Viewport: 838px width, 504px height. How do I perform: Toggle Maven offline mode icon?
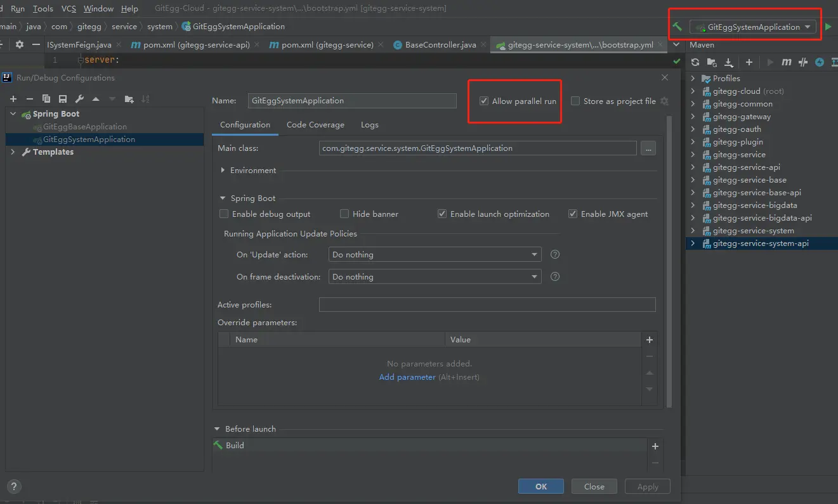click(803, 62)
